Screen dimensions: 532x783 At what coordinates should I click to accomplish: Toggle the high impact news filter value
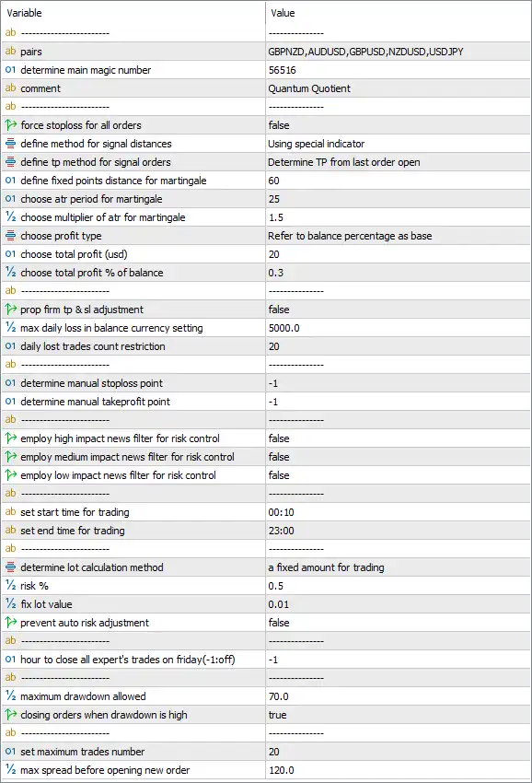[x=398, y=438]
